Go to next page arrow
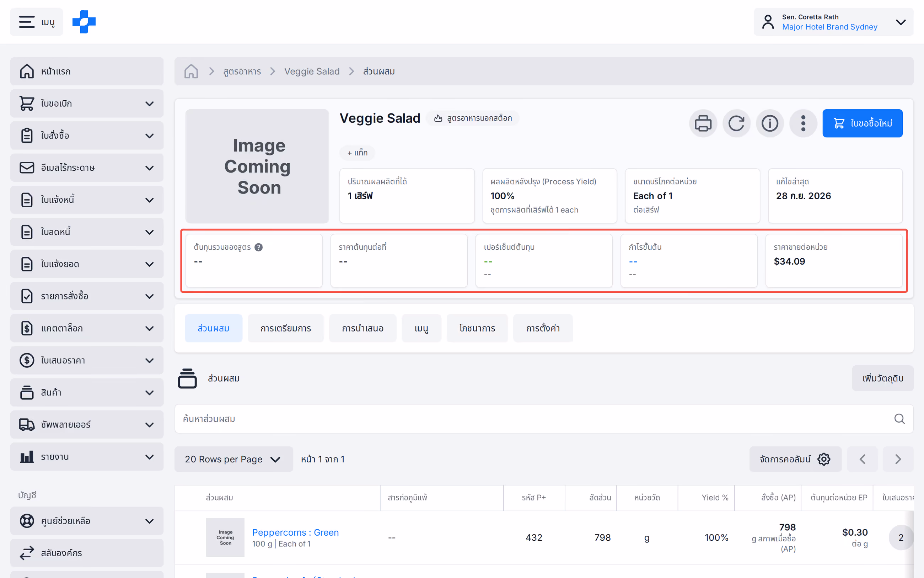924x578 pixels. 898,459
